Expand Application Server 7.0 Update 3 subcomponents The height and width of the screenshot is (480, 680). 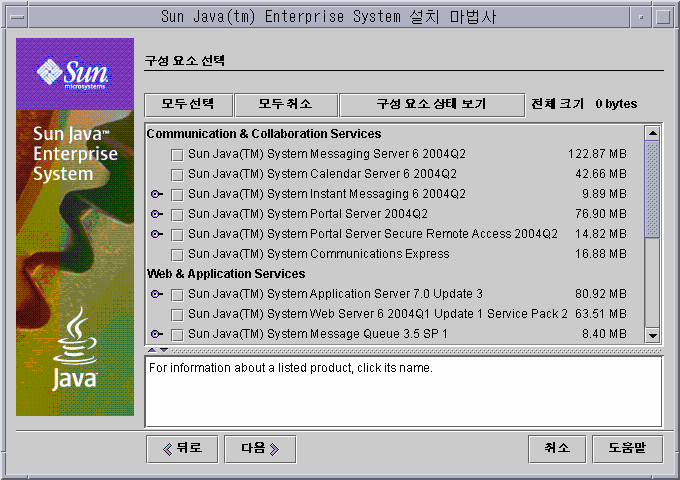[157, 294]
